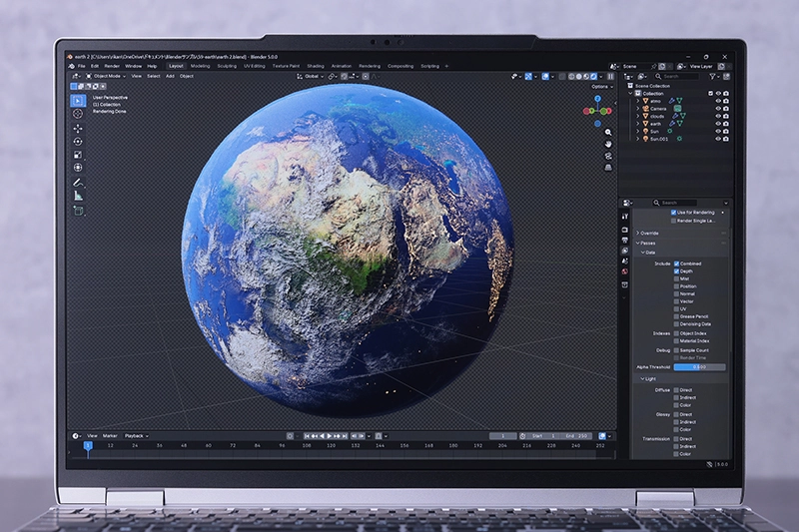Collapse the Collection in outliner
The height and width of the screenshot is (532, 799).
coord(631,94)
